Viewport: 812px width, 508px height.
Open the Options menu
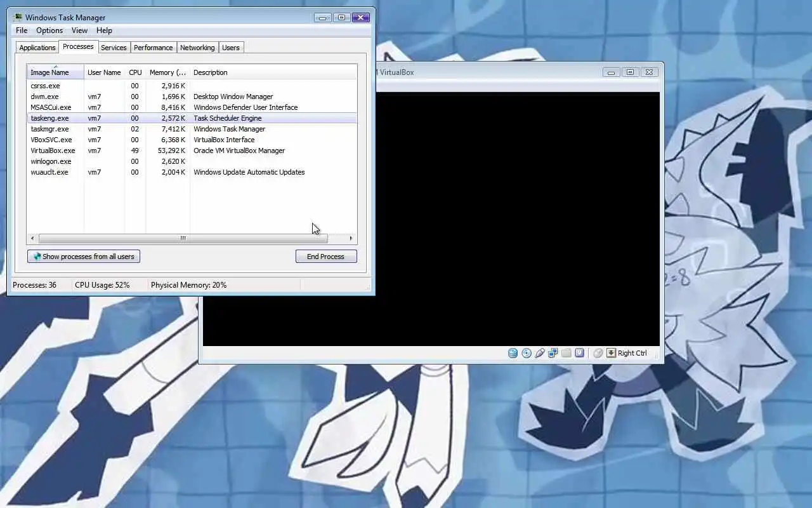(49, 30)
